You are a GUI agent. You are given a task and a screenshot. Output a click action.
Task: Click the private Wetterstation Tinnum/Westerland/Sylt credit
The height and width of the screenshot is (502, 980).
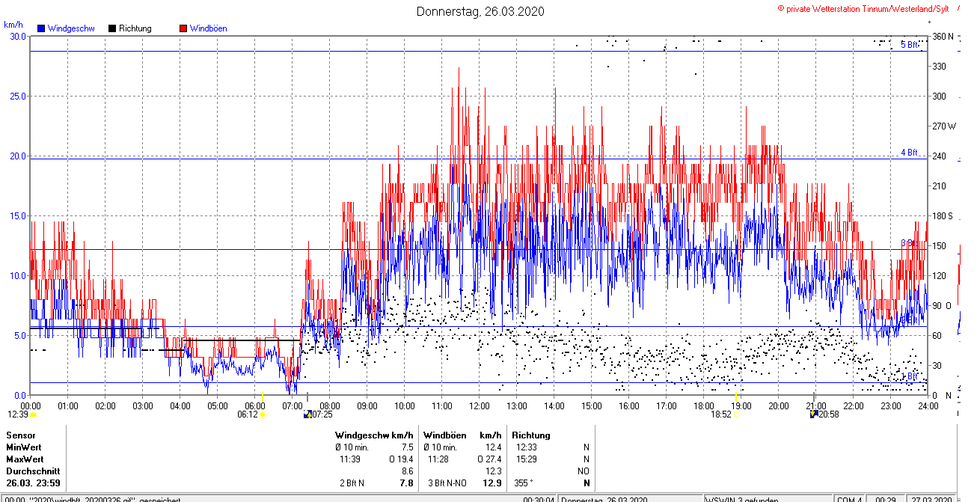click(x=863, y=8)
